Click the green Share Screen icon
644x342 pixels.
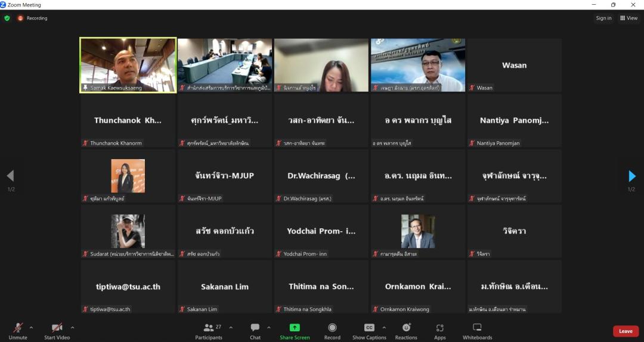coord(295,328)
